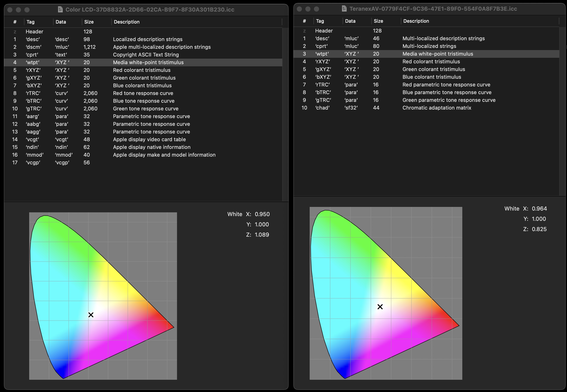Screen dimensions: 567x392
Task: Sort by Size column in TeranexAV window
Action: point(386,21)
